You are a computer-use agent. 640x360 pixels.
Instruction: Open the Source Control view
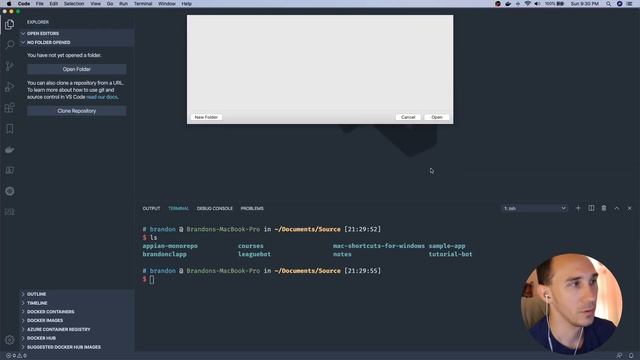pos(9,66)
